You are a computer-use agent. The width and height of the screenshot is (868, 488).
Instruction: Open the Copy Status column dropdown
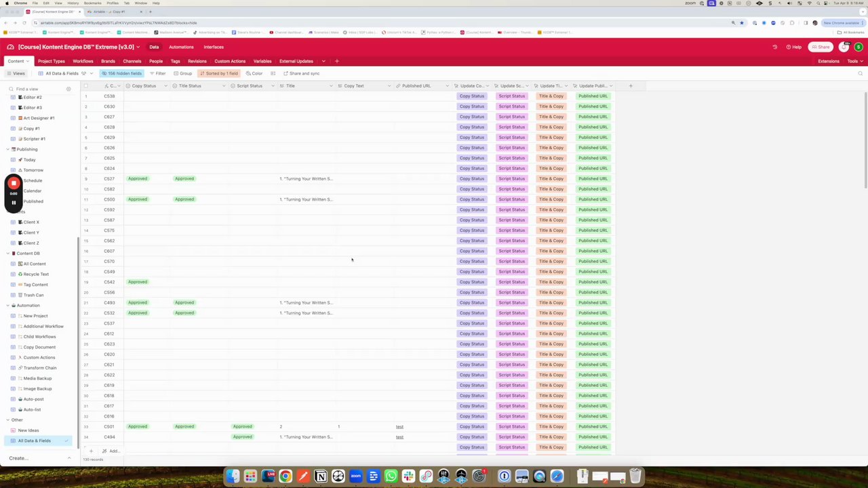[166, 86]
